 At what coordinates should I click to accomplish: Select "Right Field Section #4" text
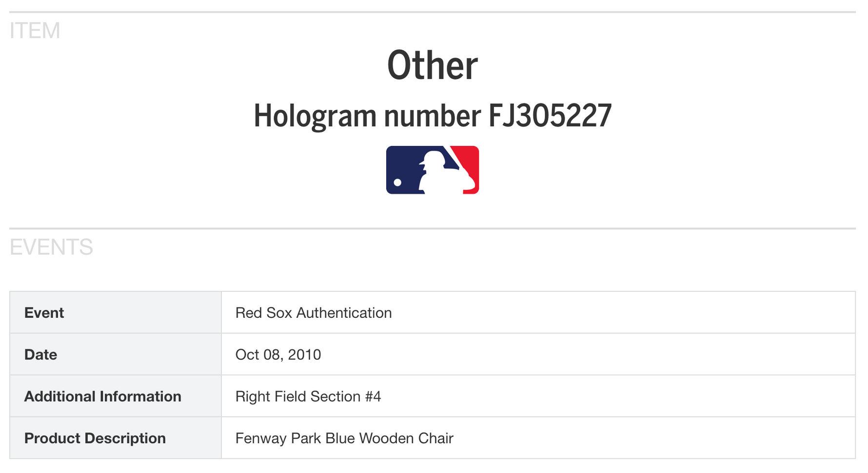[308, 396]
